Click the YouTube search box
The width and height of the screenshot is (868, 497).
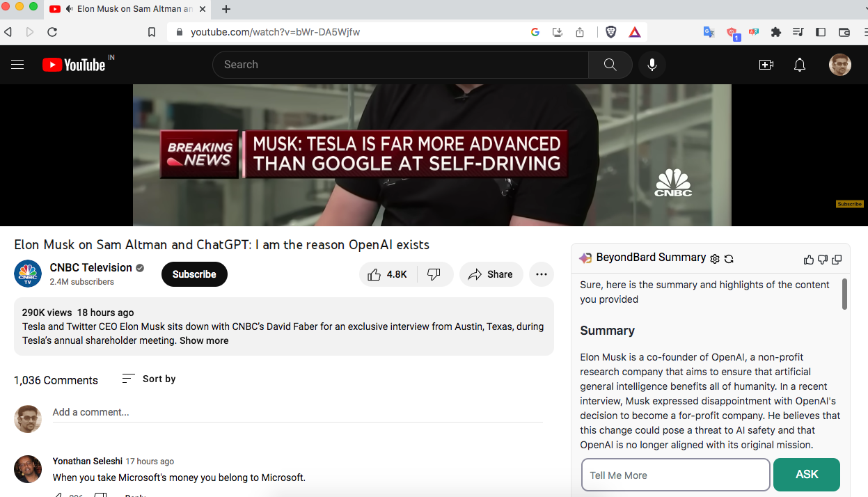(x=400, y=65)
